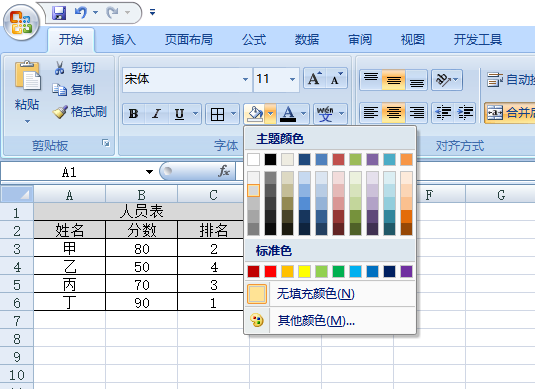535x389 pixels.
Task: Click the Paste clipboard icon
Action: [x=27, y=76]
